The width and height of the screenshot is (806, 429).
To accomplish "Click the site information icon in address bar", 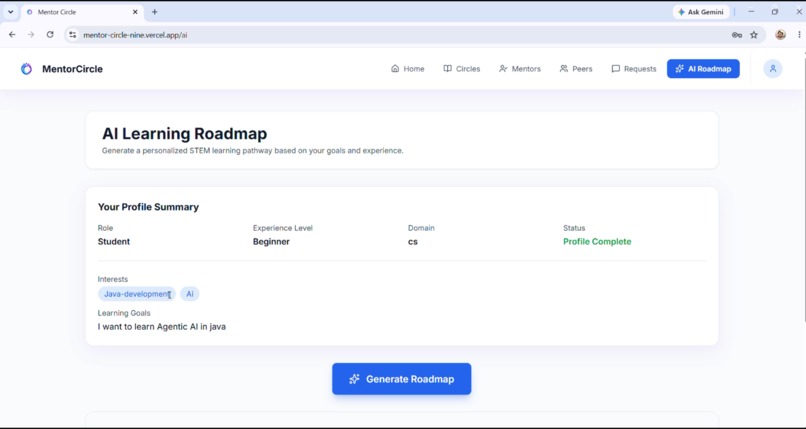I will pyautogui.click(x=72, y=35).
